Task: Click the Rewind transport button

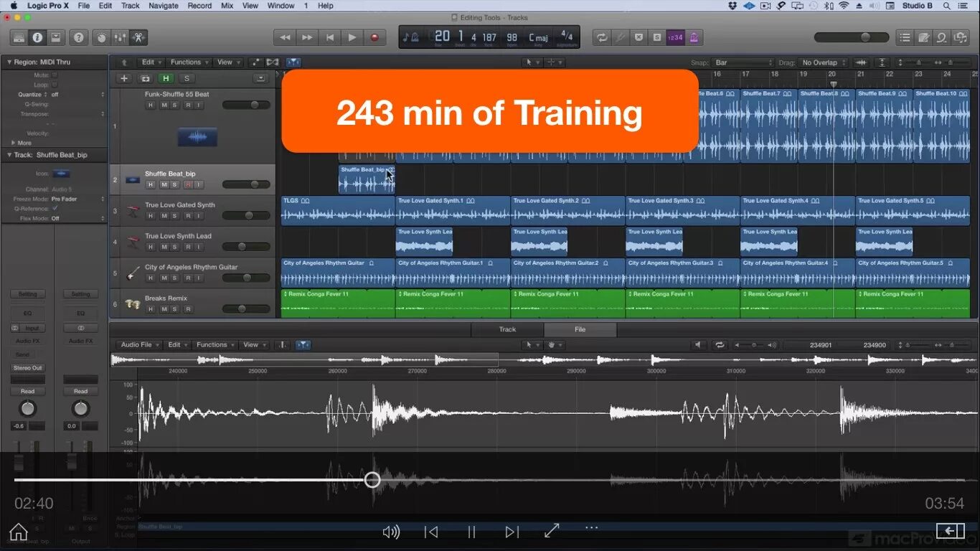Action: tap(285, 37)
